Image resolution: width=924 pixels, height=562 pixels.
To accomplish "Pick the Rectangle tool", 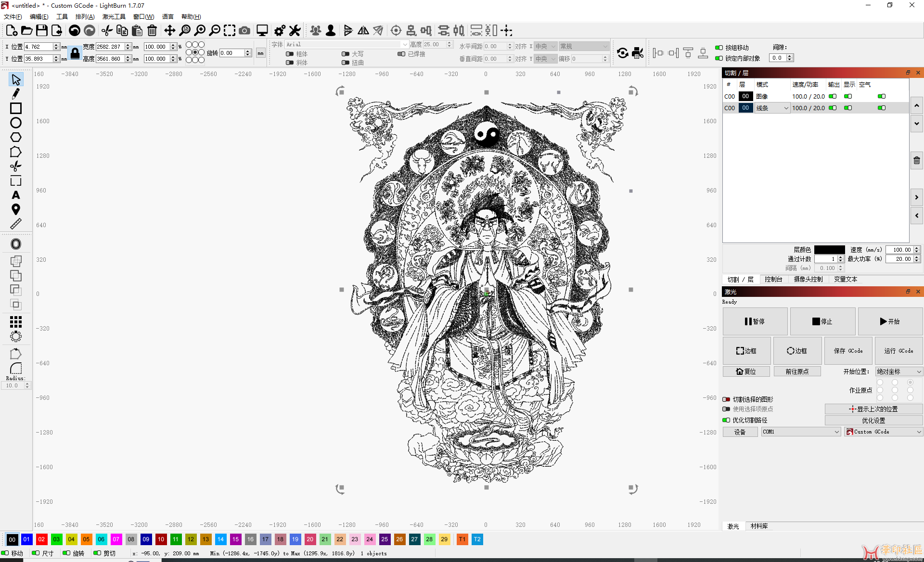I will point(16,108).
